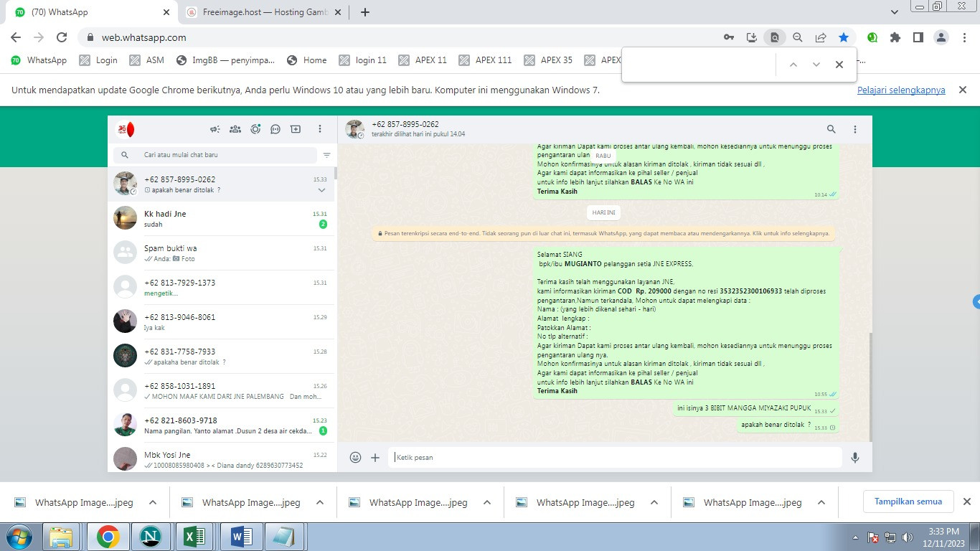The image size is (980, 551).
Task: Open the channels icon in WhatsApp sidebar header
Action: [215, 129]
